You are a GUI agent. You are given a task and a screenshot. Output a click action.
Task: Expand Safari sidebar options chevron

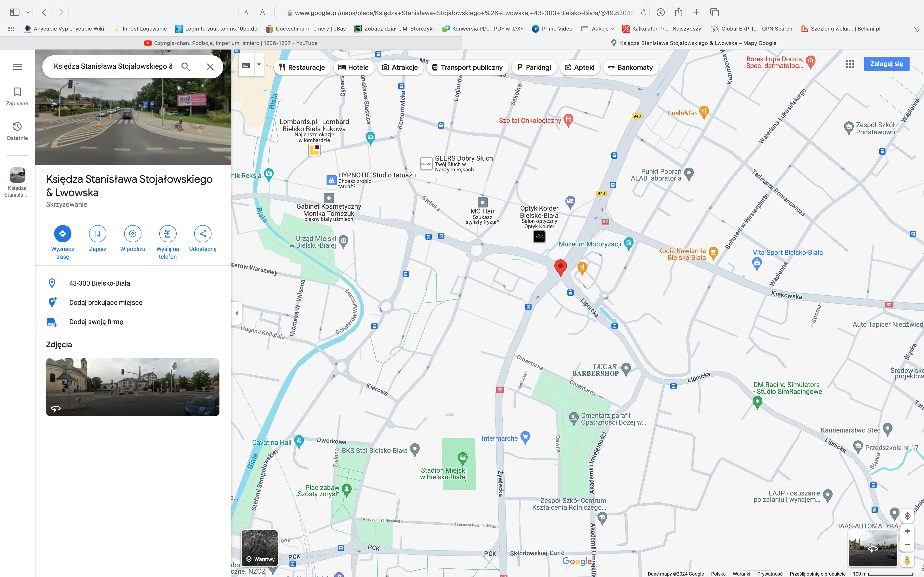pyautogui.click(x=28, y=13)
